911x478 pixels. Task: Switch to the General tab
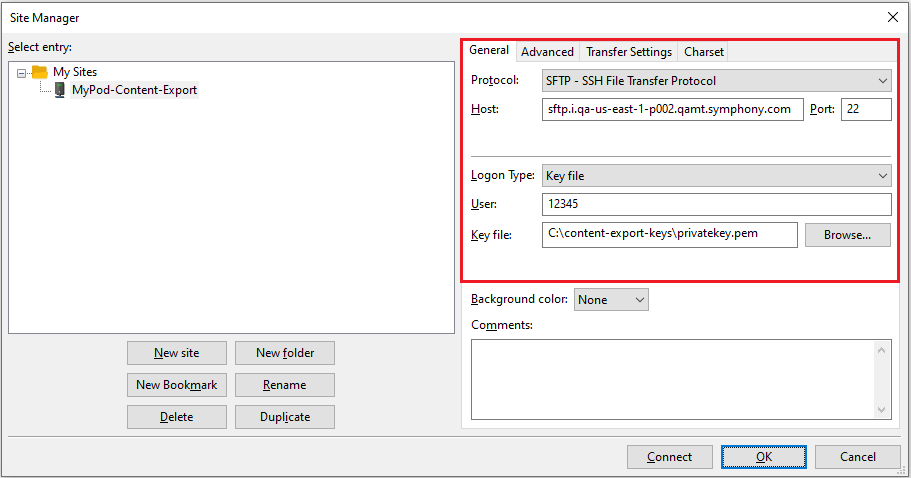489,51
